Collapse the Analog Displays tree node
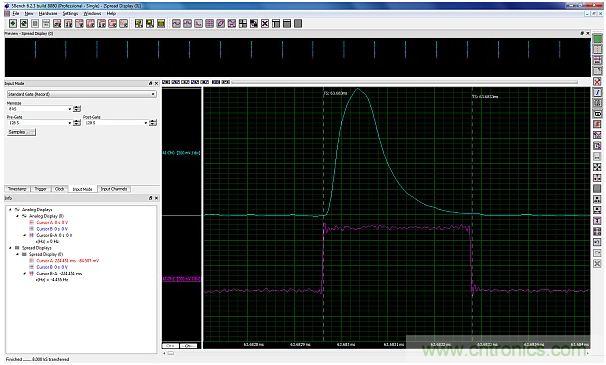This screenshot has height=365, width=606. coord(10,210)
